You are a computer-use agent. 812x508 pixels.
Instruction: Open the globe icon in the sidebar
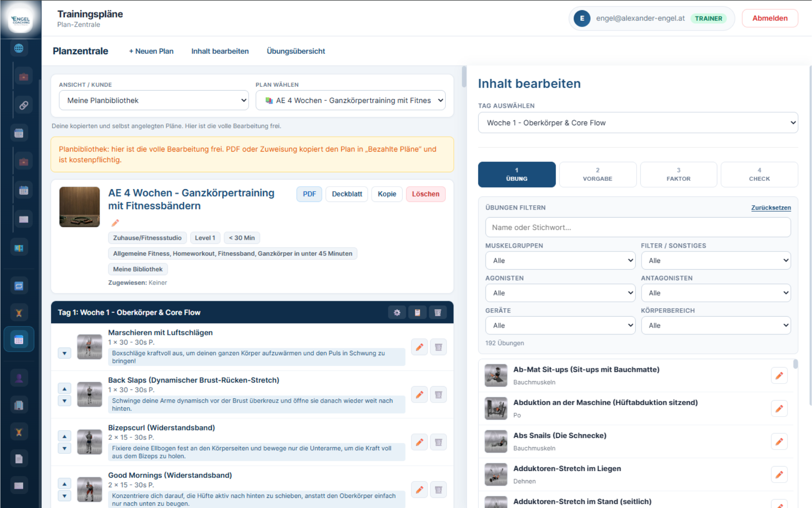coord(19,48)
